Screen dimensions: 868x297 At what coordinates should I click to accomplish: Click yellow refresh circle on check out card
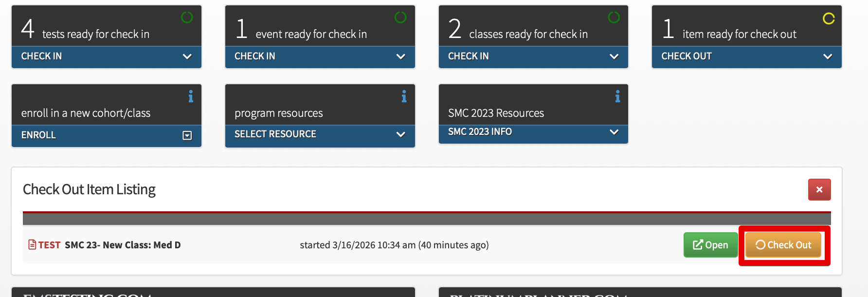[829, 19]
